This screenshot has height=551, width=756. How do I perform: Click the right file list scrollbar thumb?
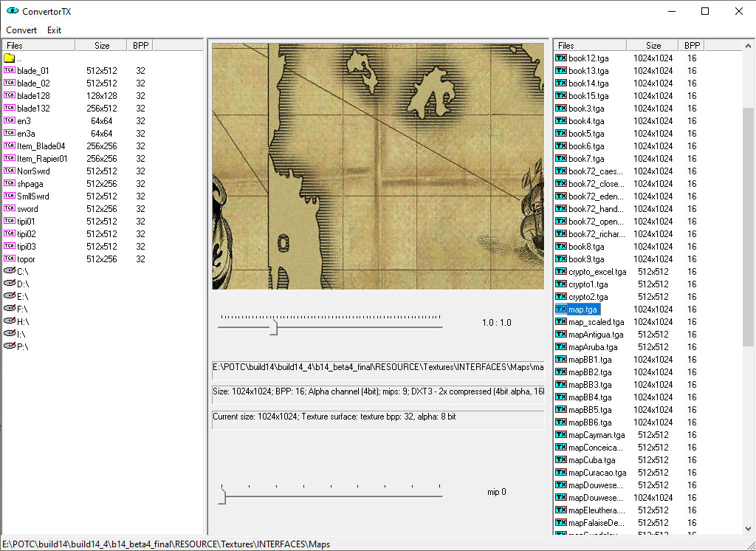(x=748, y=227)
